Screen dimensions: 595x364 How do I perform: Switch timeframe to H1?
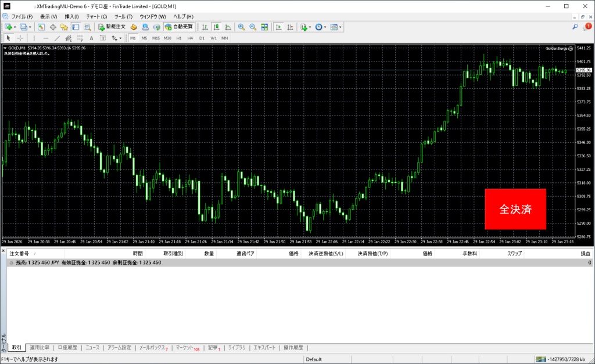coord(179,38)
